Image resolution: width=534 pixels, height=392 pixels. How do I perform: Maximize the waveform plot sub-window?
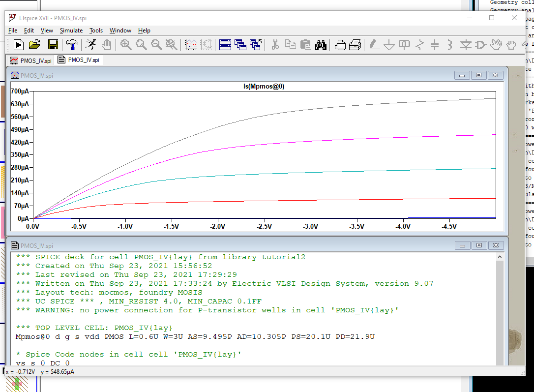[x=478, y=75]
